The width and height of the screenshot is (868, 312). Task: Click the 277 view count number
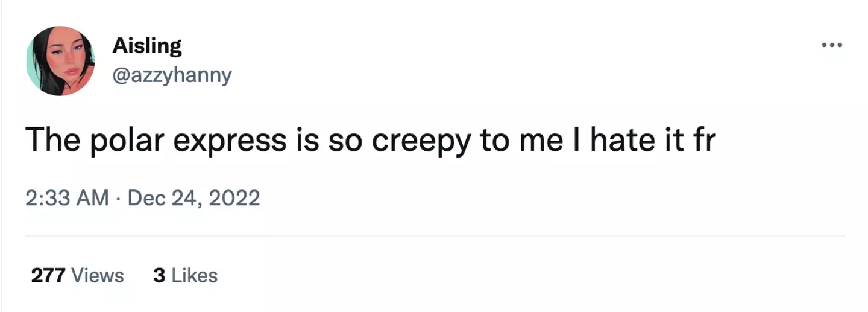coord(48,276)
